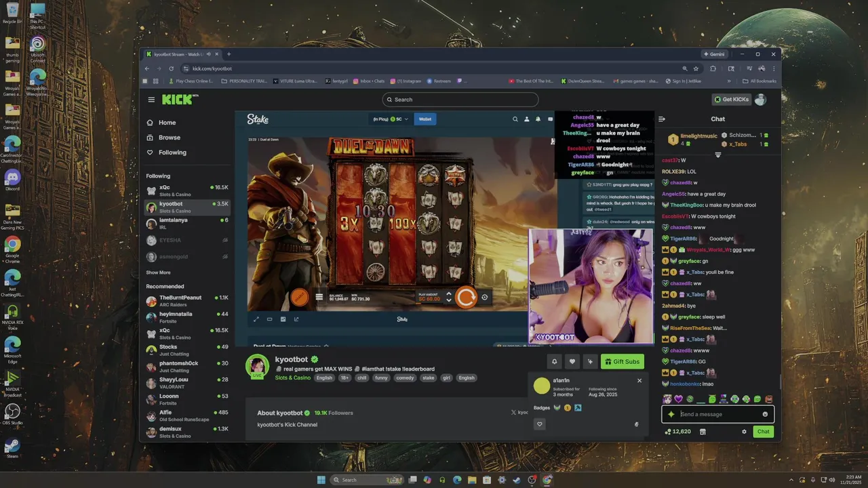Click the autoplay icon right of the spin button
Screen dimensions: 868x488
click(x=484, y=298)
